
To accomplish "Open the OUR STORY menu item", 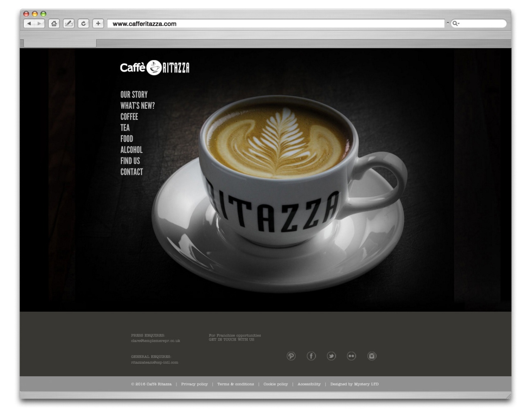I will [133, 94].
